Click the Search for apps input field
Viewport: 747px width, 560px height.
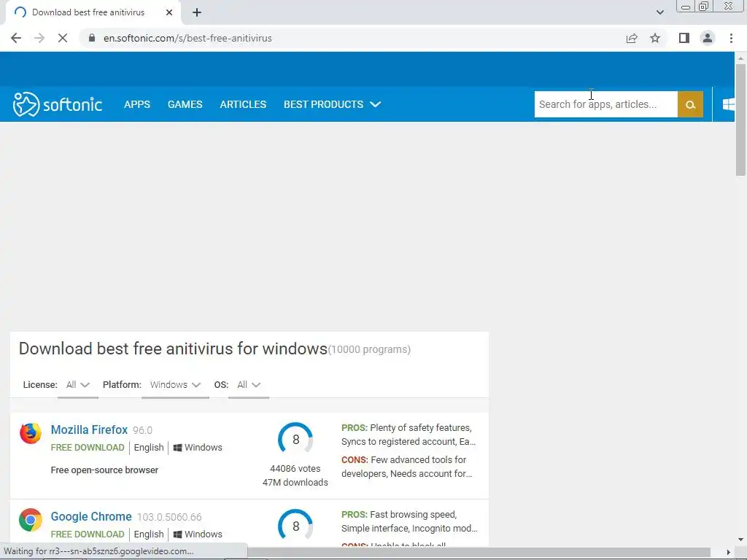pos(606,104)
